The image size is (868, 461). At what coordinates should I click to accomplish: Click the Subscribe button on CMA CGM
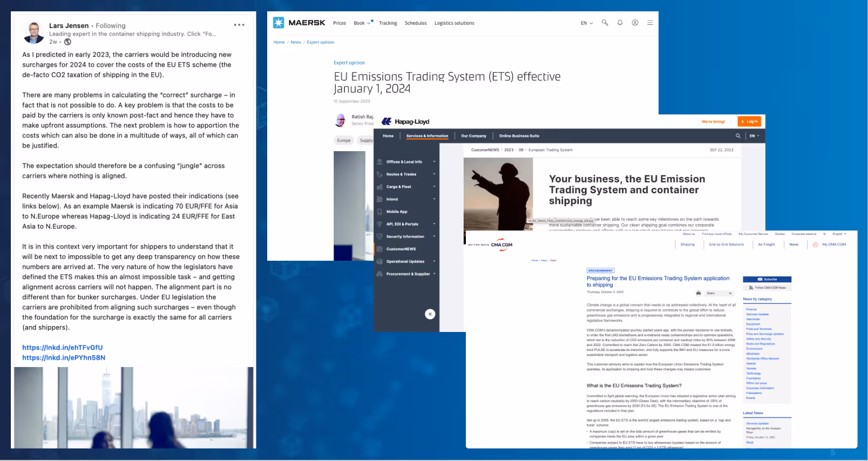pyautogui.click(x=767, y=279)
